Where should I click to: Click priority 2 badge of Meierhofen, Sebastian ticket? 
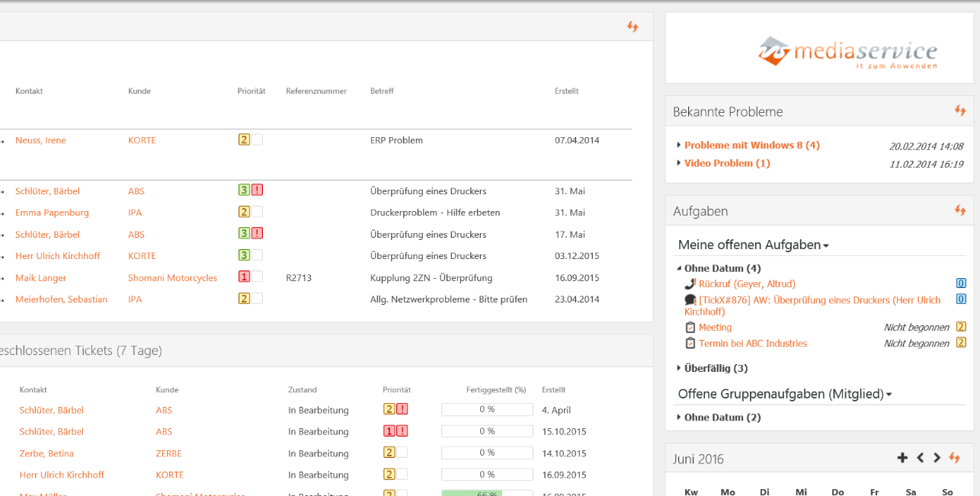[244, 299]
